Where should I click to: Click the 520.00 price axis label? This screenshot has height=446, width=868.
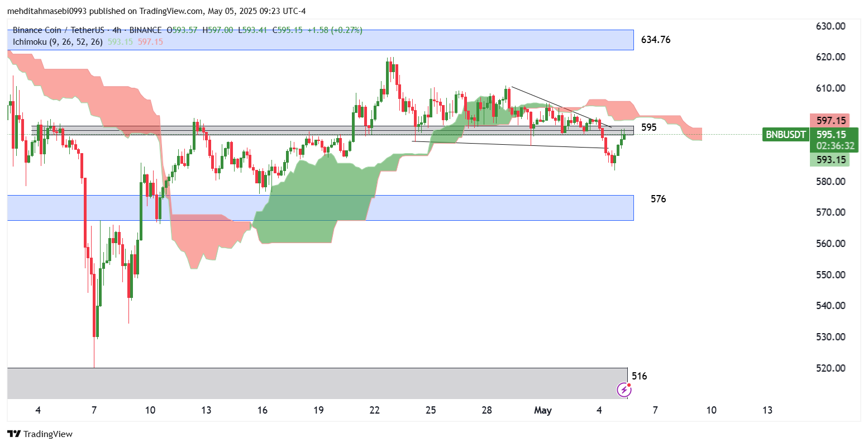point(829,368)
